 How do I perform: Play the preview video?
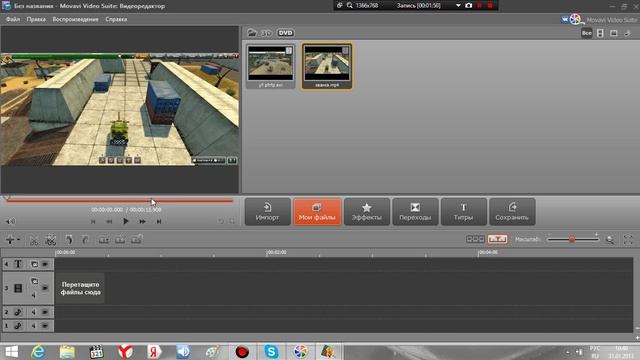click(126, 221)
